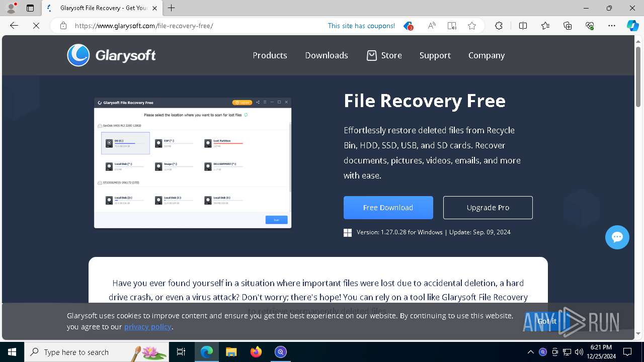Open the Company menu

487,55
